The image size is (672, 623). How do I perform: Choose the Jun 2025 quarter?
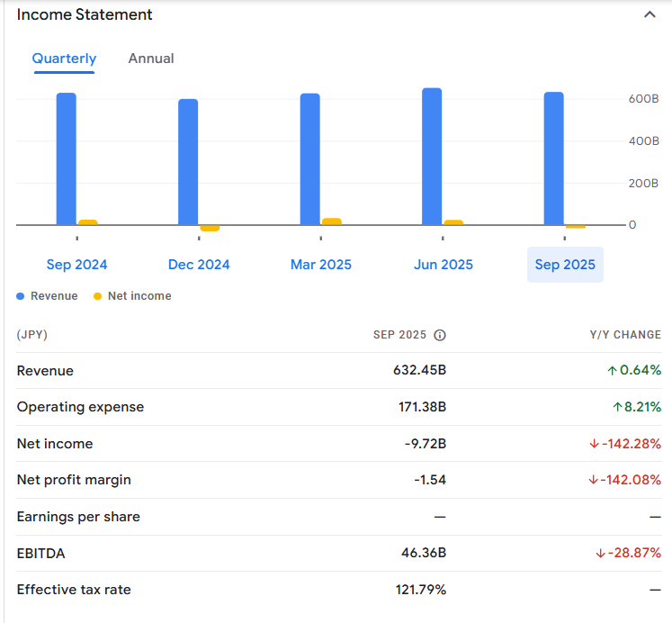point(443,265)
